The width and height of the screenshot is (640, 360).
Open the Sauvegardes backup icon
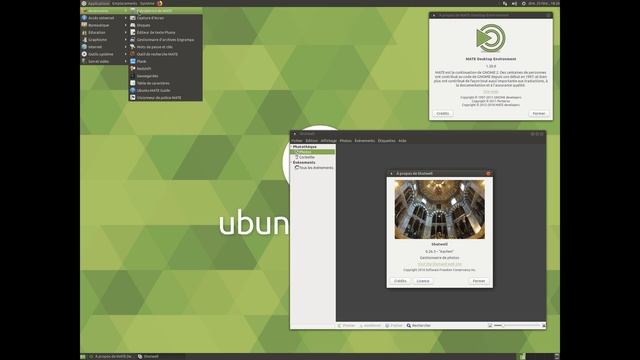click(133, 76)
